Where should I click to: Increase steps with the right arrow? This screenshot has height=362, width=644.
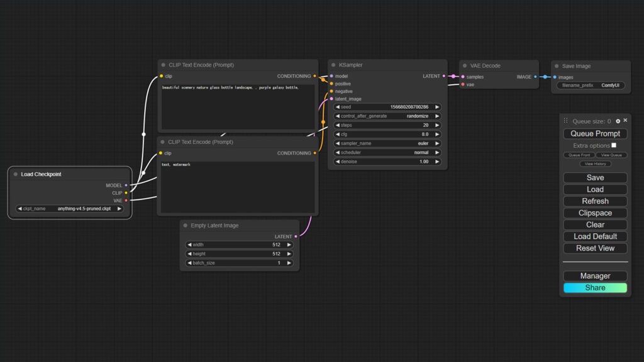437,125
